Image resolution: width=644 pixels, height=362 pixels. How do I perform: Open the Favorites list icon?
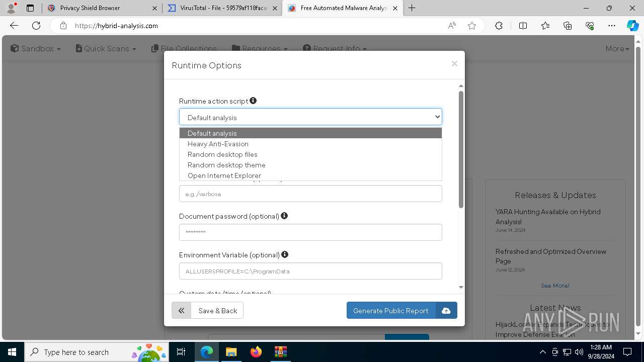pos(545,26)
